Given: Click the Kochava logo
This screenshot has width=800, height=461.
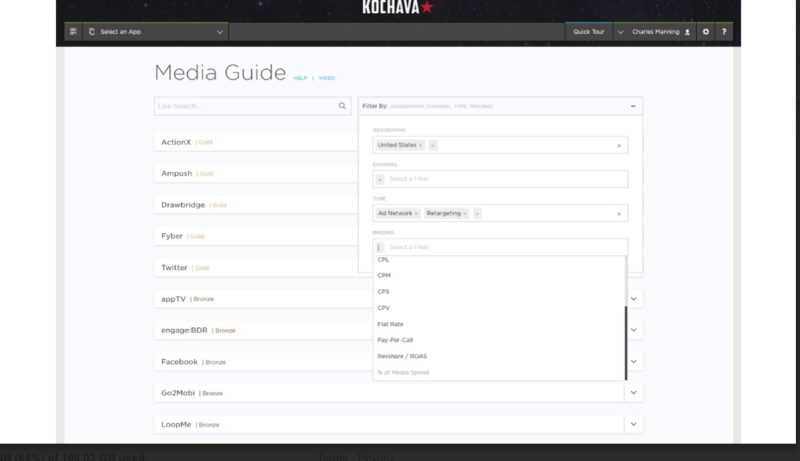Looking at the screenshot, I should (x=397, y=7).
